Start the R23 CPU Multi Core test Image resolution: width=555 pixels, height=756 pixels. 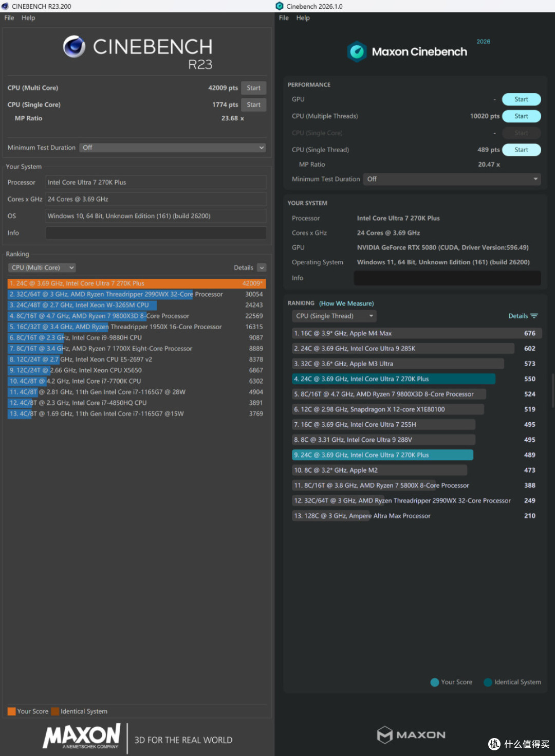[x=253, y=88]
